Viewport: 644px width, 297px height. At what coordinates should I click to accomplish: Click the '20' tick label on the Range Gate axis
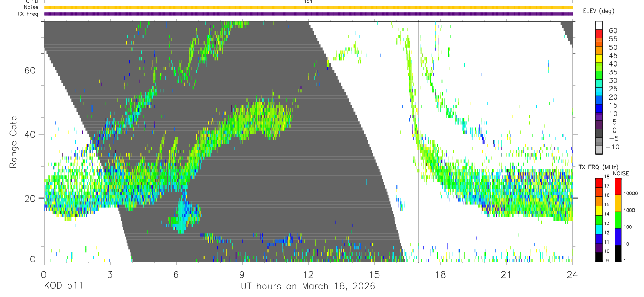pos(30,199)
